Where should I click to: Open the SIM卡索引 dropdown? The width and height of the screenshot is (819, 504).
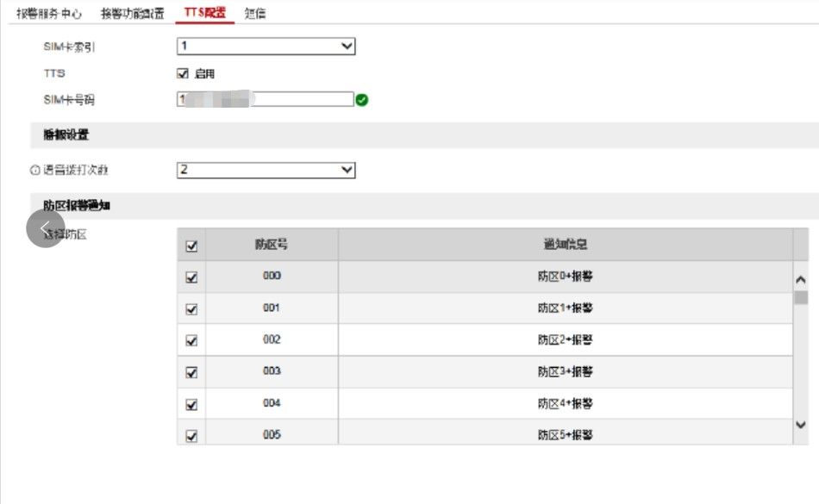click(266, 46)
